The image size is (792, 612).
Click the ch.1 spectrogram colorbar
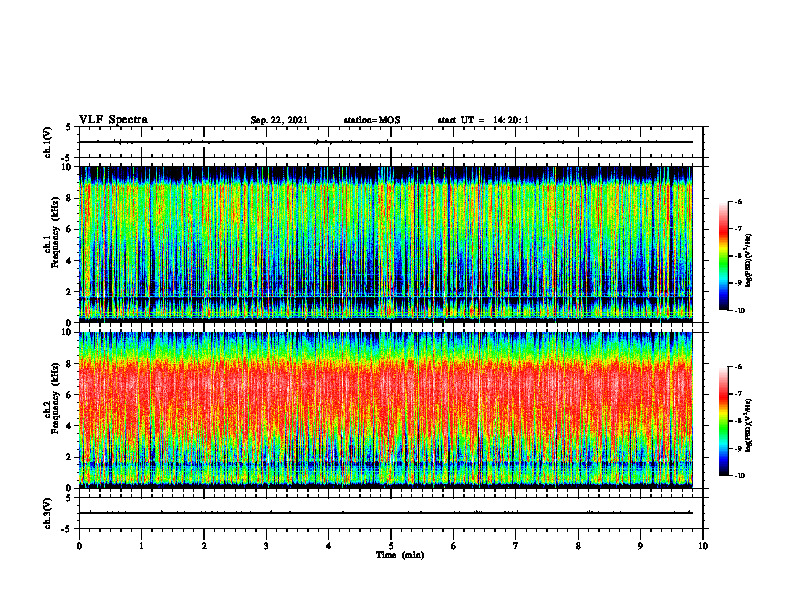723,256
